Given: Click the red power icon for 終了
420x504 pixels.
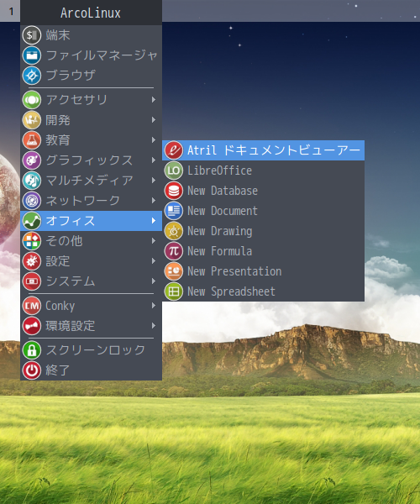Looking at the screenshot, I should (x=31, y=370).
